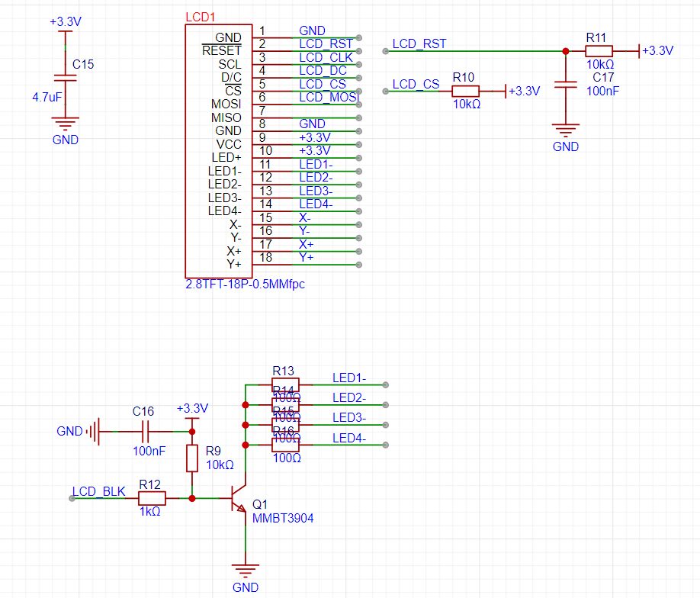Click the 4.7uF value label

coord(47,97)
